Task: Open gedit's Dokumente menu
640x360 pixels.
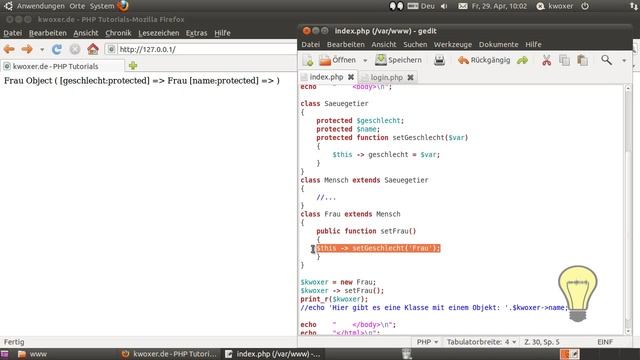Action: tap(498, 44)
